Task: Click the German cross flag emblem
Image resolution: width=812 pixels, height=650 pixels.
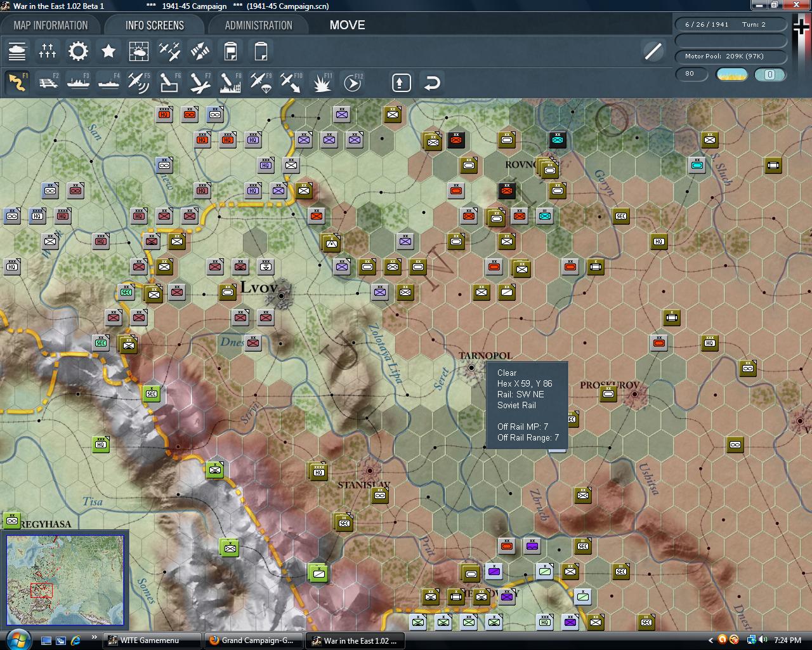Action: [802, 28]
